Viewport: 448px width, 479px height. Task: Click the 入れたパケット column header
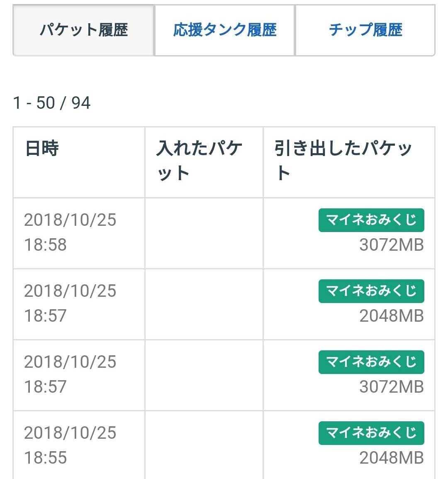click(199, 161)
